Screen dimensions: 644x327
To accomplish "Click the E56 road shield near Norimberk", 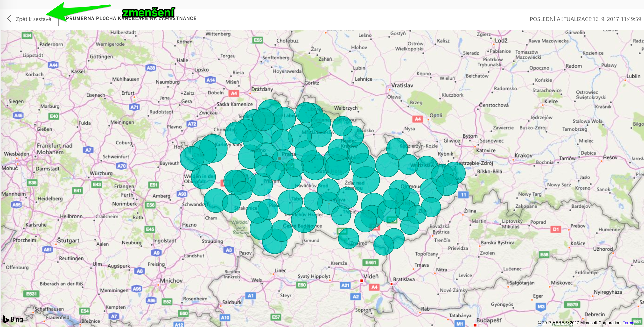I will (150, 205).
